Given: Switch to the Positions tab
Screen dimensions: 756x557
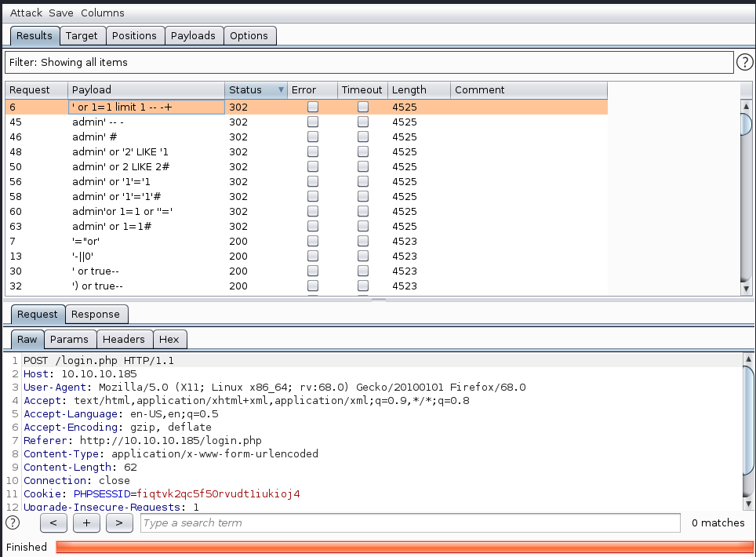Looking at the screenshot, I should click(x=134, y=35).
